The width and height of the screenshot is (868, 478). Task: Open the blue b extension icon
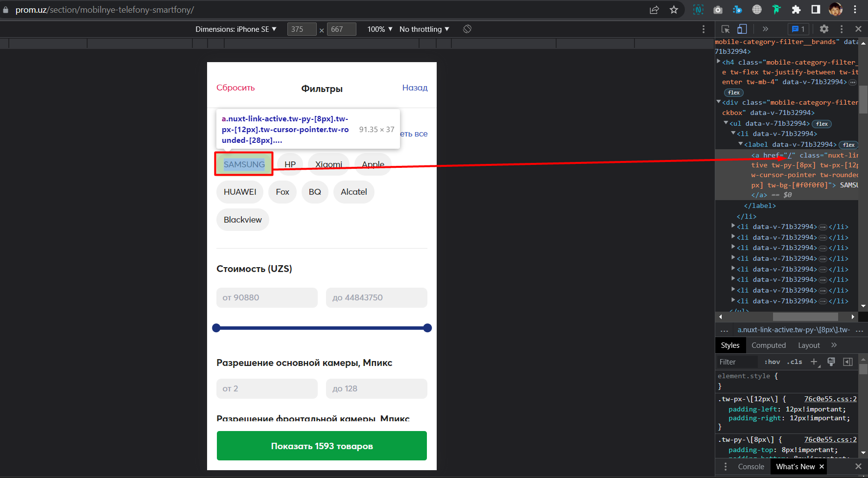[737, 10]
